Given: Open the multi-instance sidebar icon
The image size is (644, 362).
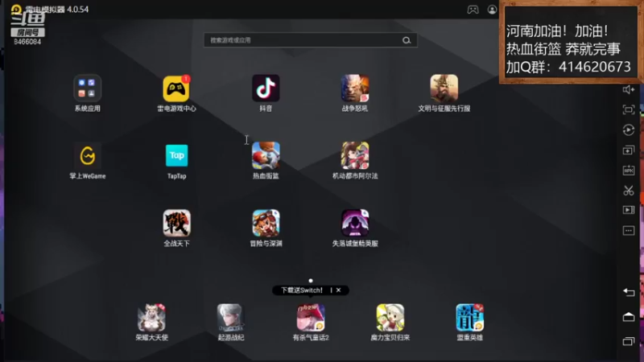Looking at the screenshot, I should pyautogui.click(x=629, y=150).
